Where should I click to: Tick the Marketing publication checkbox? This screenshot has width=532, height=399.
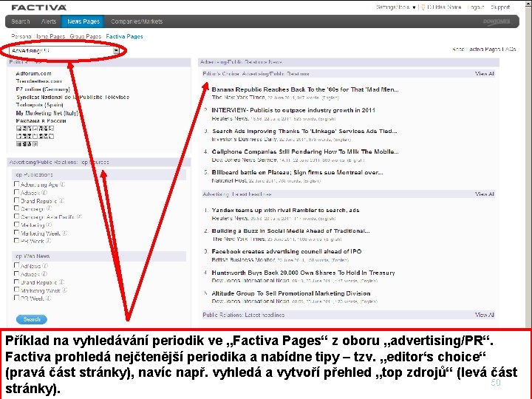click(x=16, y=225)
